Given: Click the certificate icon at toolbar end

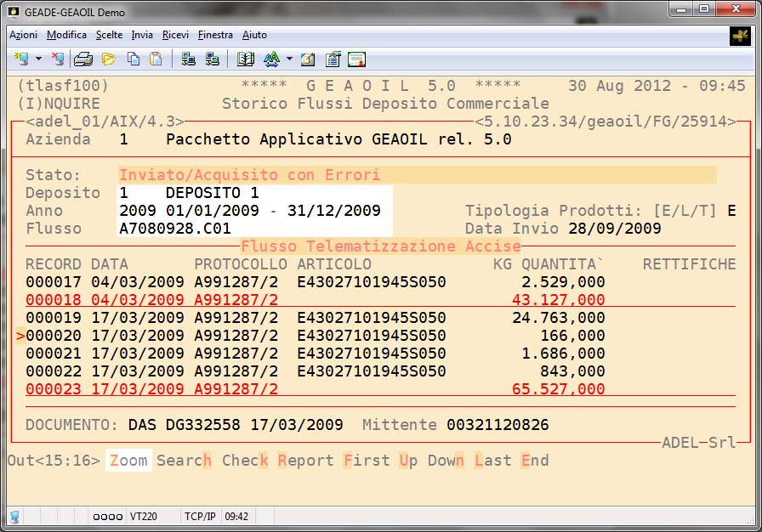Looking at the screenshot, I should 357,59.
